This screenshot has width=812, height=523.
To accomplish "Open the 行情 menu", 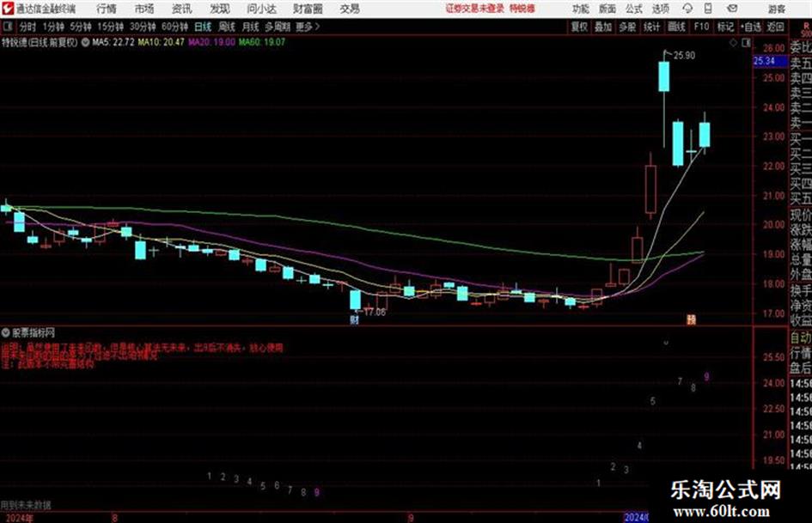I will pyautogui.click(x=107, y=9).
